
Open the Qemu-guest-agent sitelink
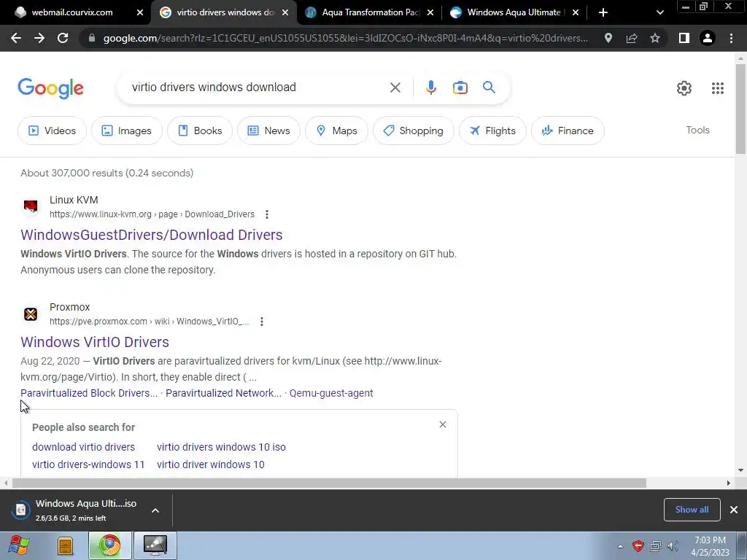click(x=331, y=393)
